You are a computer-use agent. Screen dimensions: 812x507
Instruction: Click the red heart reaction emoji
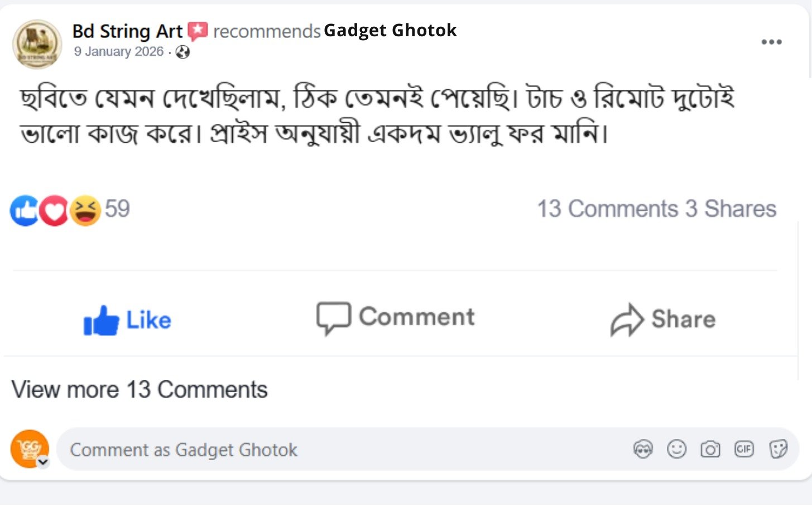click(55, 210)
